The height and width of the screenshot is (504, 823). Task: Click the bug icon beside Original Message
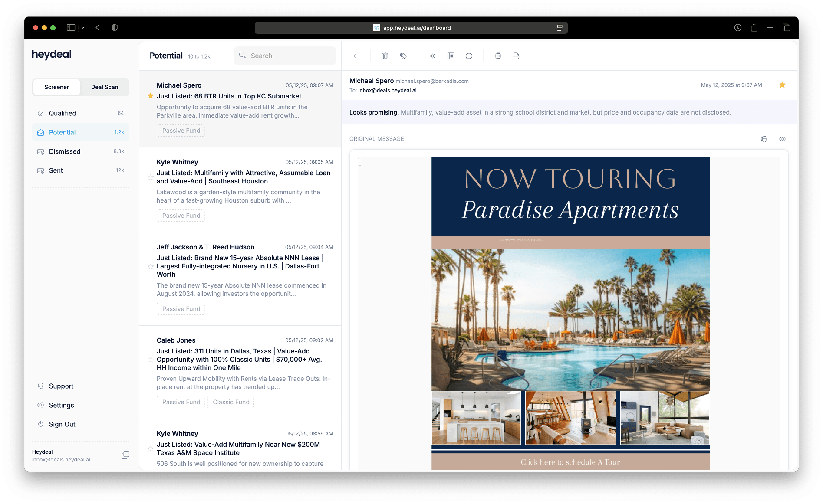click(764, 139)
